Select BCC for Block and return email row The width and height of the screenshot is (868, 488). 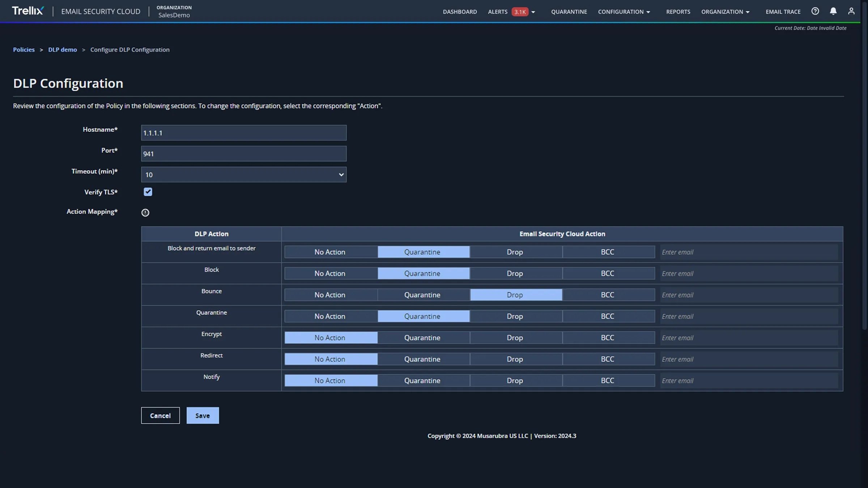click(609, 252)
